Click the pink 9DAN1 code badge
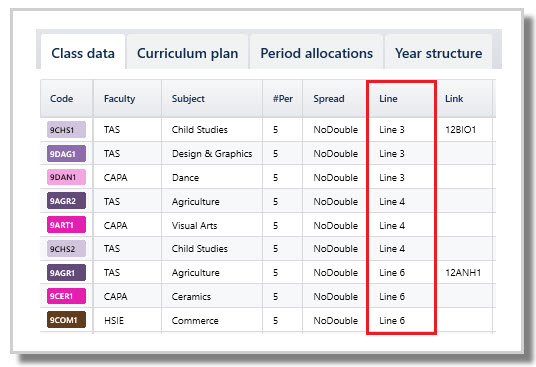The height and width of the screenshot is (367, 536). [66, 177]
